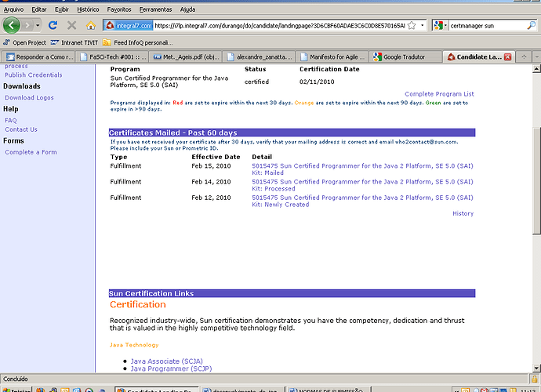This screenshot has width=541, height=392.
Task: Switch to the Met._Ageis.pdf tab
Action: pyautogui.click(x=187, y=57)
